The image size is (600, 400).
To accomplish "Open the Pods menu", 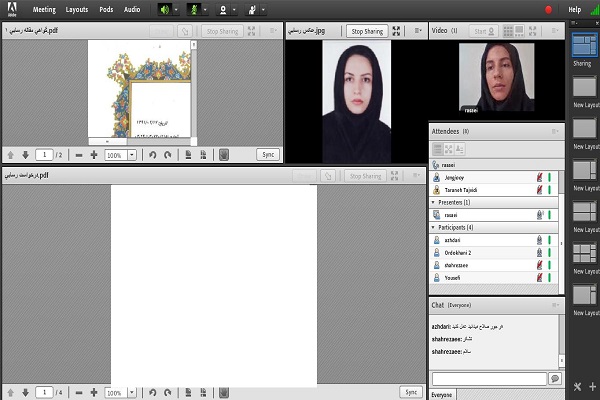I will coord(106,10).
